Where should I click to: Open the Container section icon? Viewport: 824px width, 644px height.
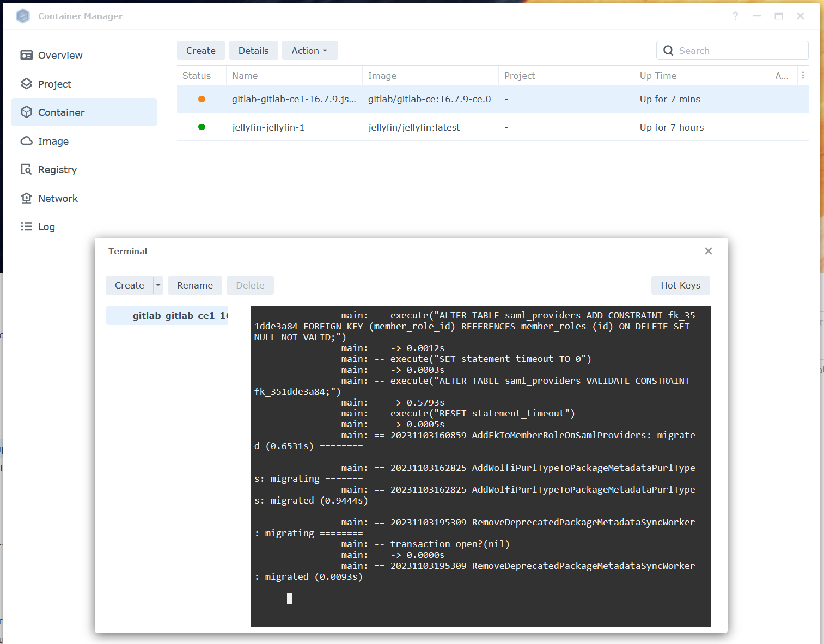27,112
